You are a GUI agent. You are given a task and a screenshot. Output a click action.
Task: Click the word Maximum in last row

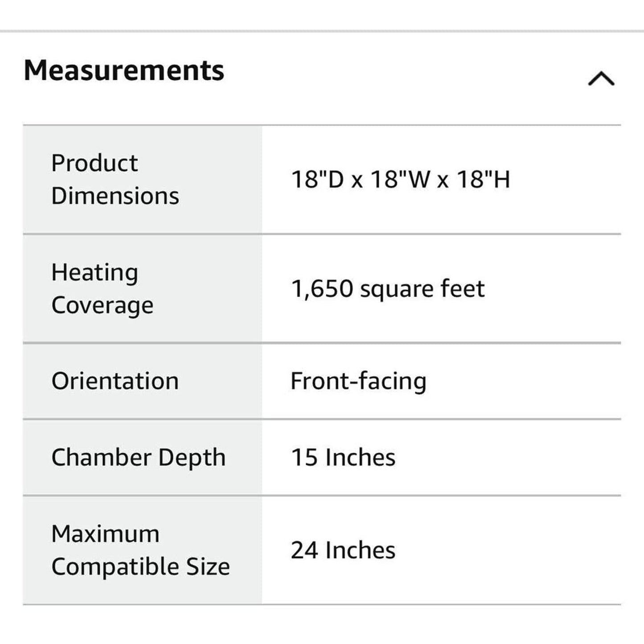pos(105,534)
